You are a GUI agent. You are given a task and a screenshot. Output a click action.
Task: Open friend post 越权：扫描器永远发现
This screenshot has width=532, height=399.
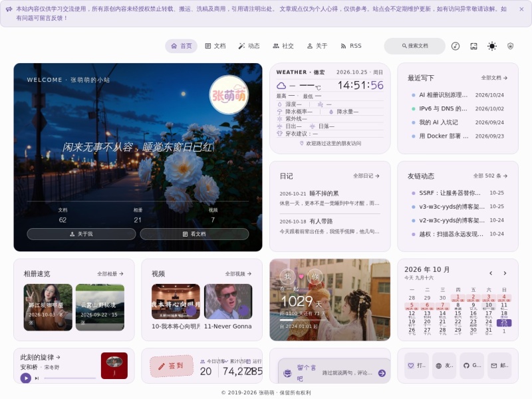(458, 234)
